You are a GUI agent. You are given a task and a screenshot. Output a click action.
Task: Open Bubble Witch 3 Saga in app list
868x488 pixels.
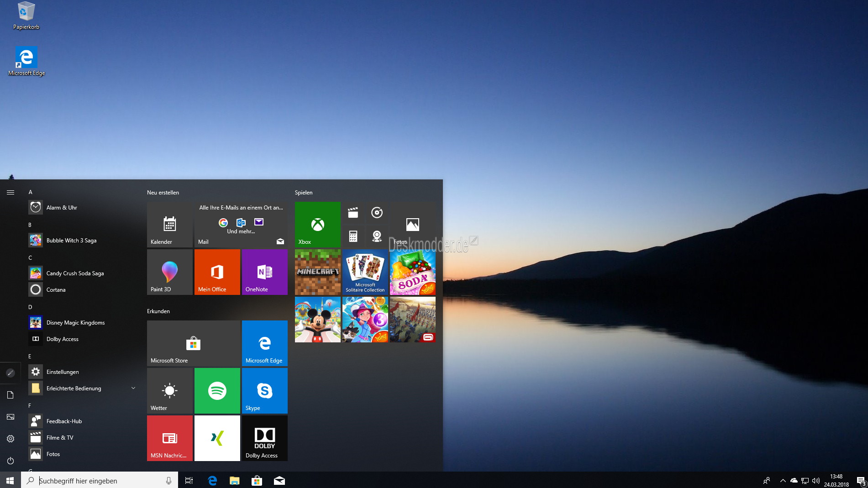point(82,241)
